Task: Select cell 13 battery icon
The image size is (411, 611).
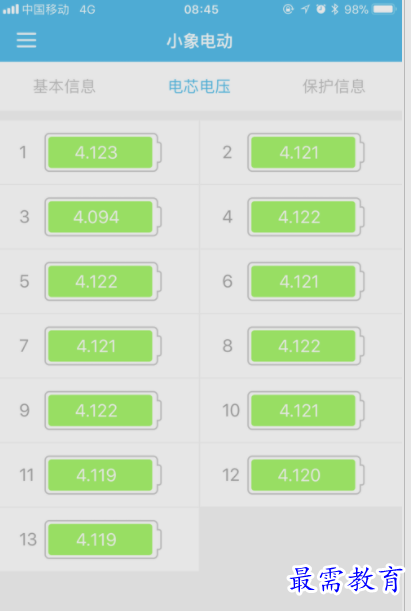Action: [x=103, y=540]
